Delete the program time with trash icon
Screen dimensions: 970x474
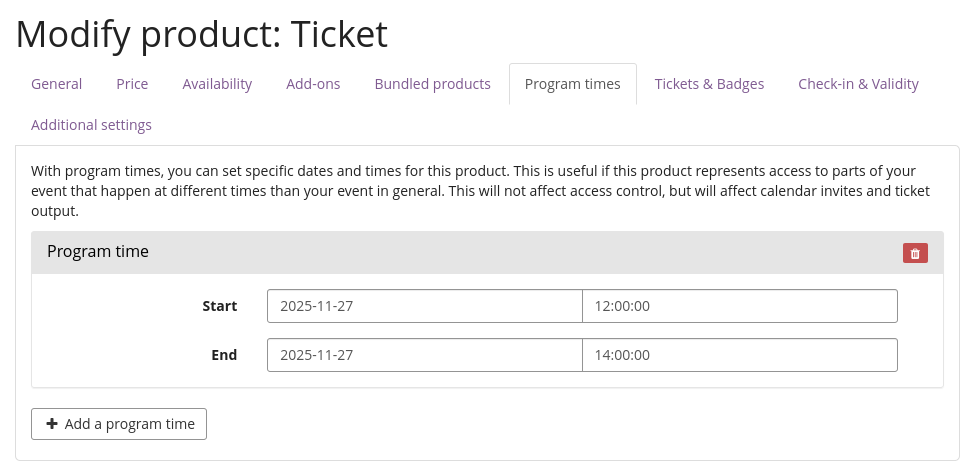coord(915,253)
